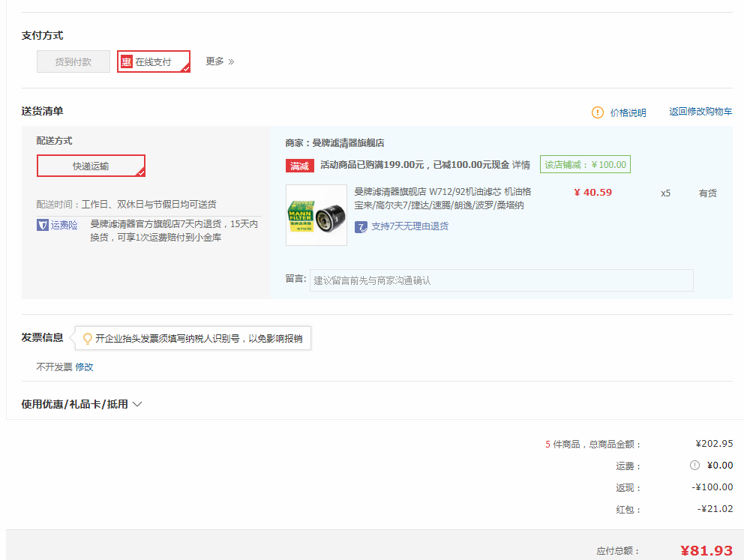The width and height of the screenshot is (744, 560).
Task: Open the MANN filter product thumbnail
Action: point(316,215)
